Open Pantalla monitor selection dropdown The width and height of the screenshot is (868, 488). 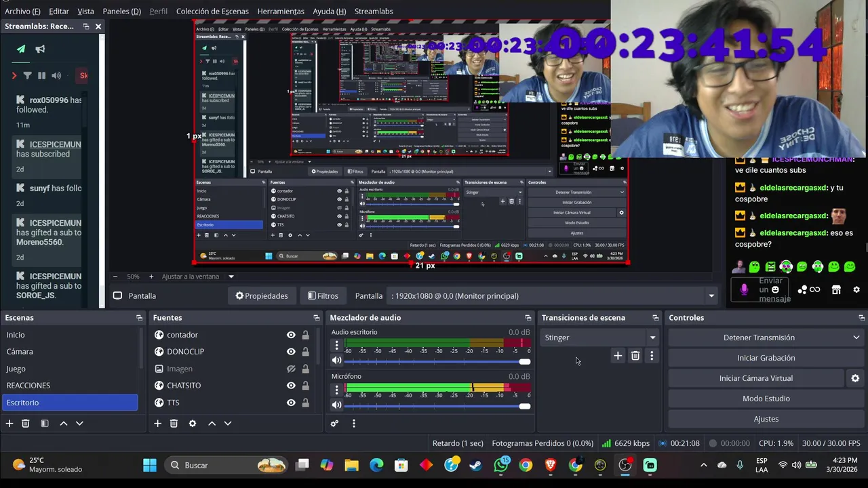click(x=711, y=296)
